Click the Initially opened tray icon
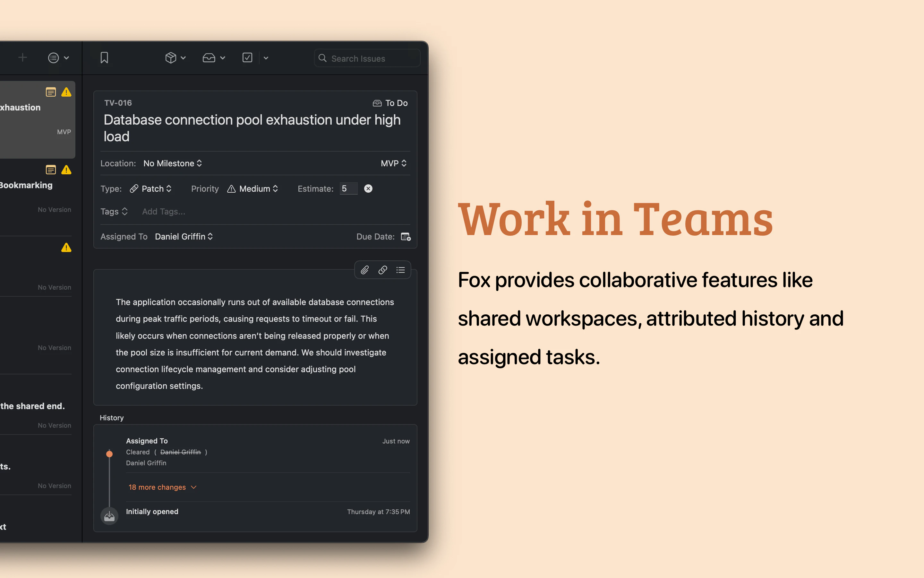 (x=109, y=516)
